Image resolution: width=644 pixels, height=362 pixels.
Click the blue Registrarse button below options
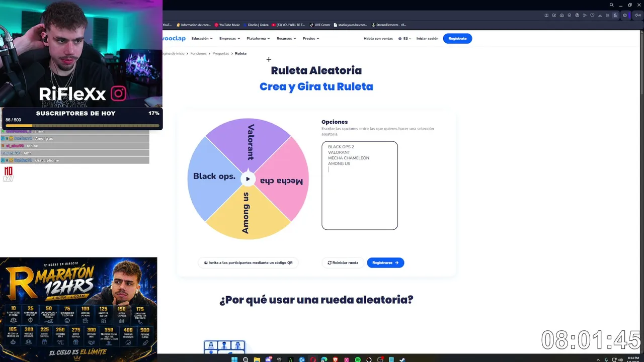pyautogui.click(x=385, y=262)
